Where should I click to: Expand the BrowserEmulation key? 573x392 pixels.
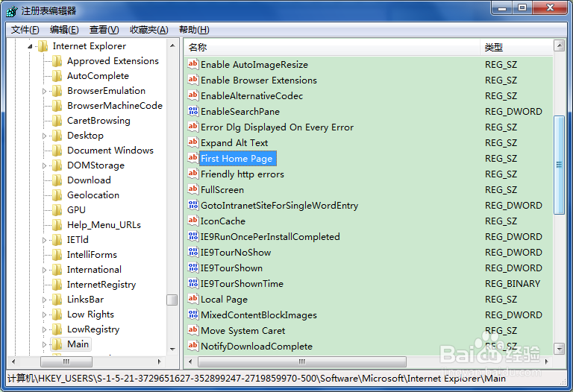tap(44, 91)
